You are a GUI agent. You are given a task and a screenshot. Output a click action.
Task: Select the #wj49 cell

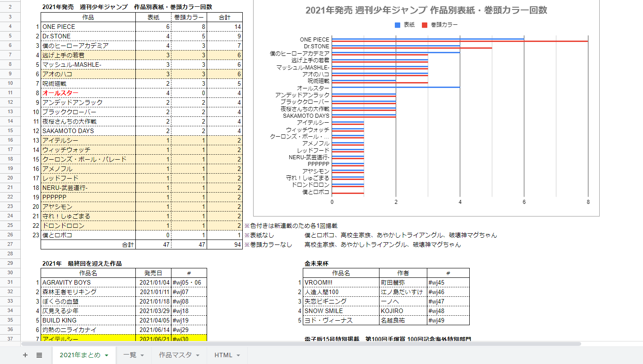point(448,320)
